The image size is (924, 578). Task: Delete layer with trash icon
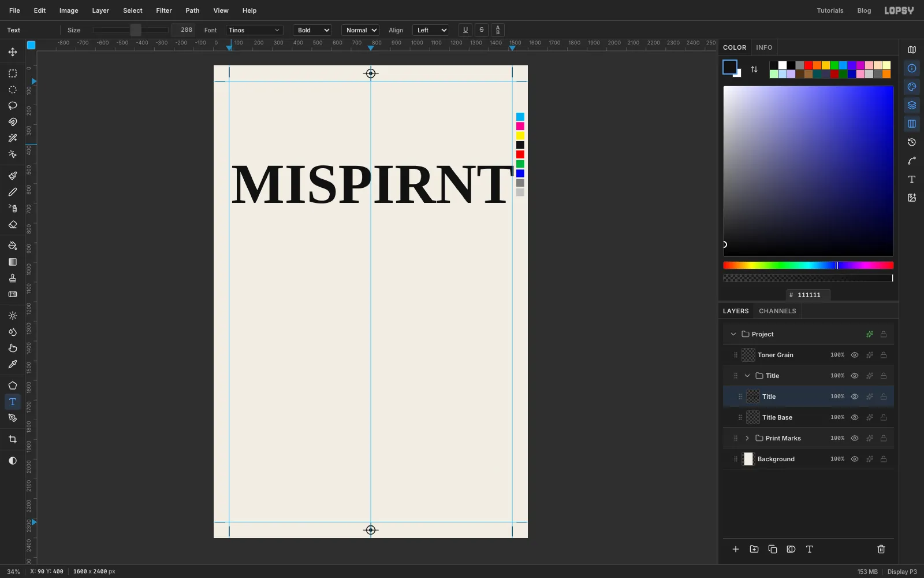click(x=881, y=549)
